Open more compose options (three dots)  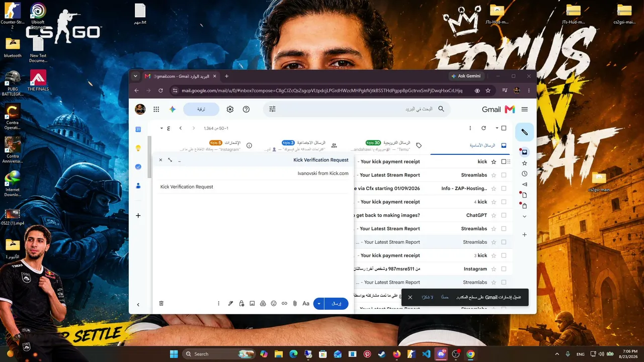pyautogui.click(x=218, y=303)
